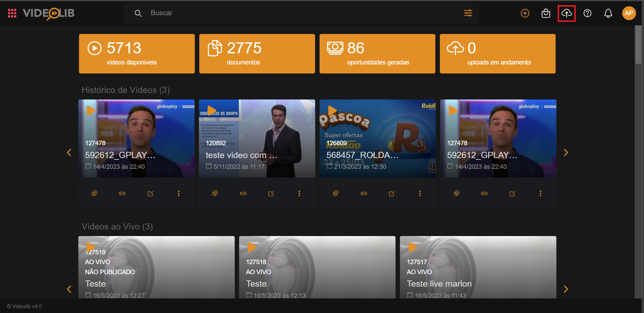The width and height of the screenshot is (644, 313).
Task: Open the 2775 documentos card
Action: [x=257, y=54]
